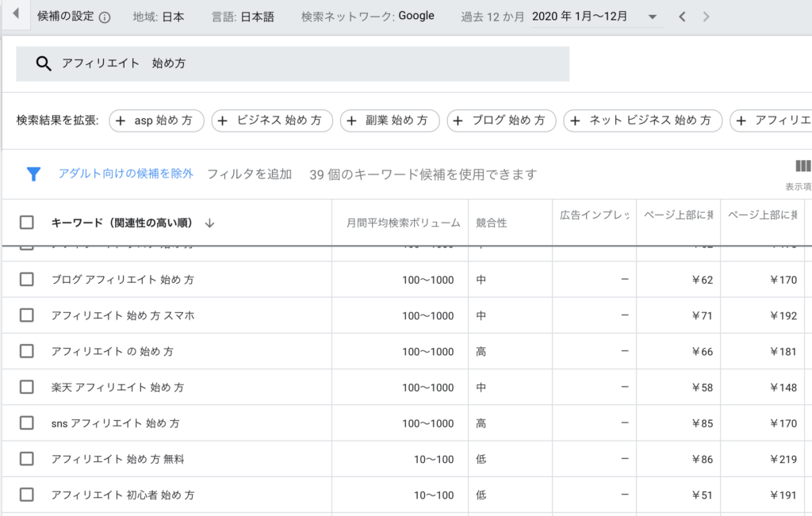Click フィルタを追加
Screen dimensions: 812x516
pos(250,174)
